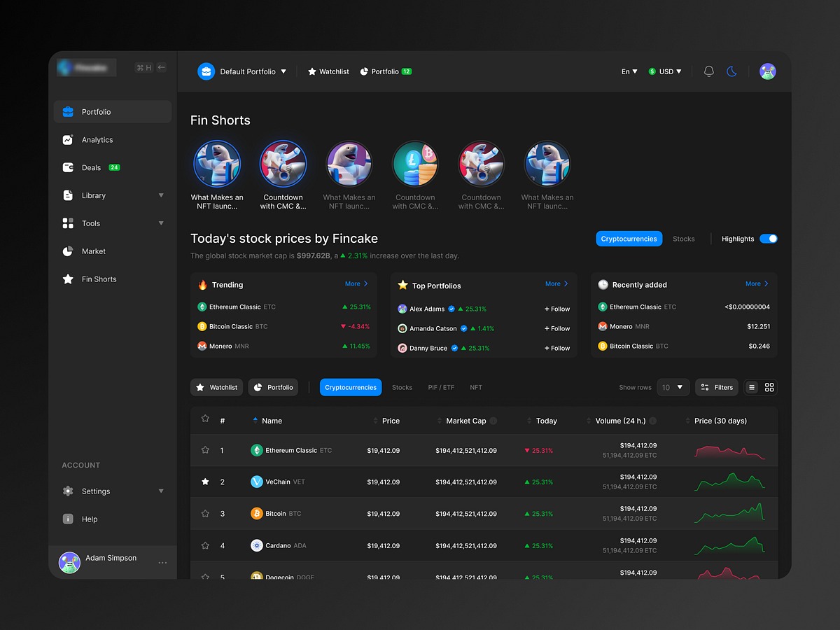
Task: Select the Cryptocurrencies table tab
Action: [x=351, y=387]
